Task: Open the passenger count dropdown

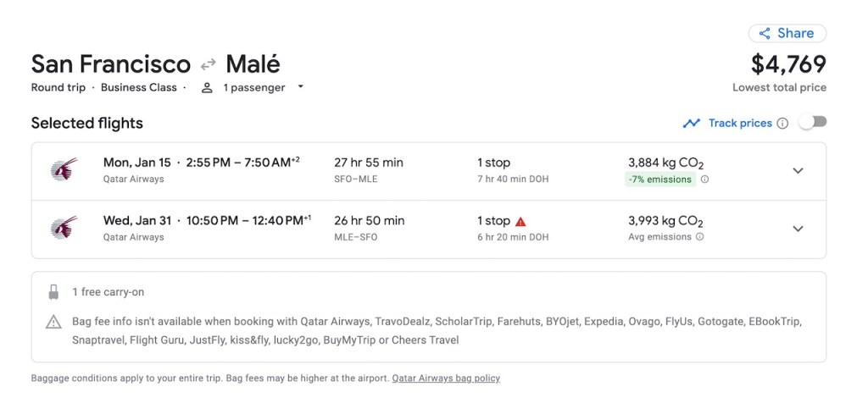Action: click(x=300, y=87)
